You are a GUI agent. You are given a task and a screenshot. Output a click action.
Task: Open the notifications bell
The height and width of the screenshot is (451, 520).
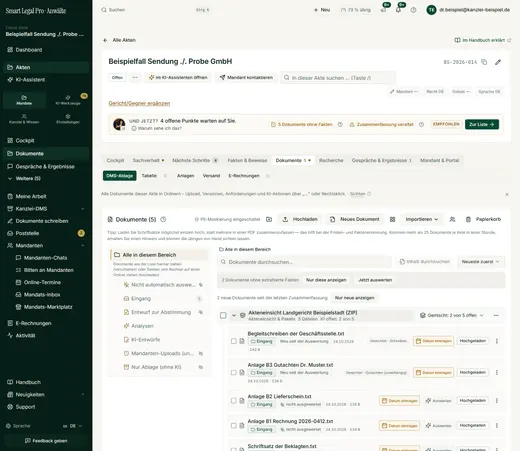[398, 10]
